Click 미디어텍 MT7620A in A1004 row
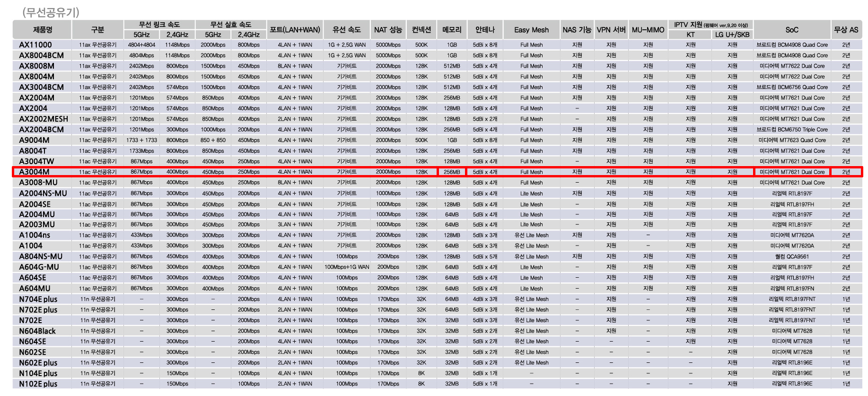The image size is (868, 396). click(x=792, y=246)
